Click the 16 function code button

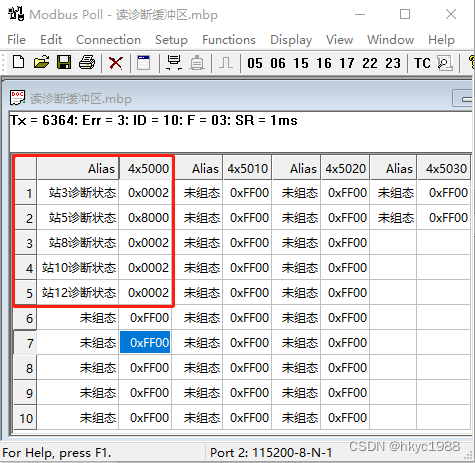324,63
